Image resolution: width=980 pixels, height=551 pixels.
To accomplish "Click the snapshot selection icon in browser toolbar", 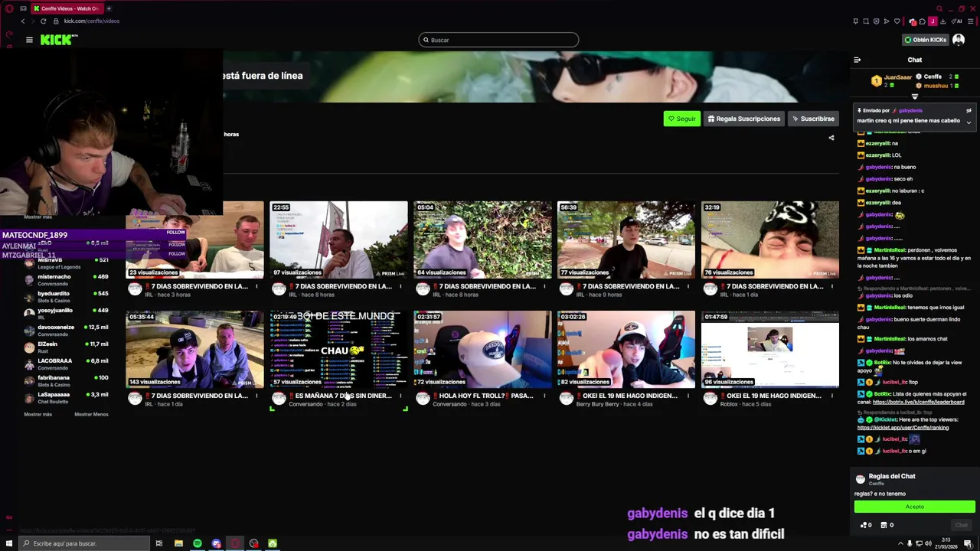I will 866,21.
